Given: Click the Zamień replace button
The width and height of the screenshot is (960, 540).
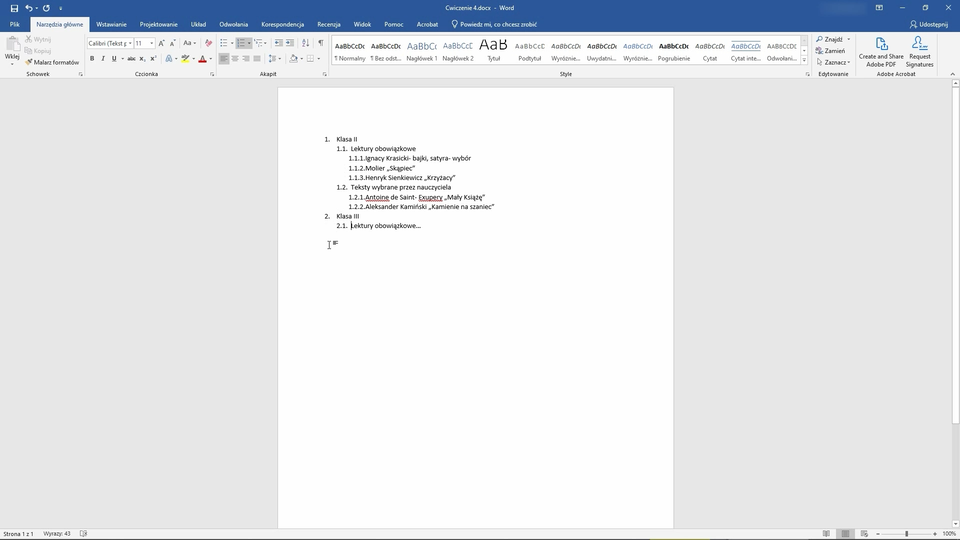Looking at the screenshot, I should click(x=834, y=51).
